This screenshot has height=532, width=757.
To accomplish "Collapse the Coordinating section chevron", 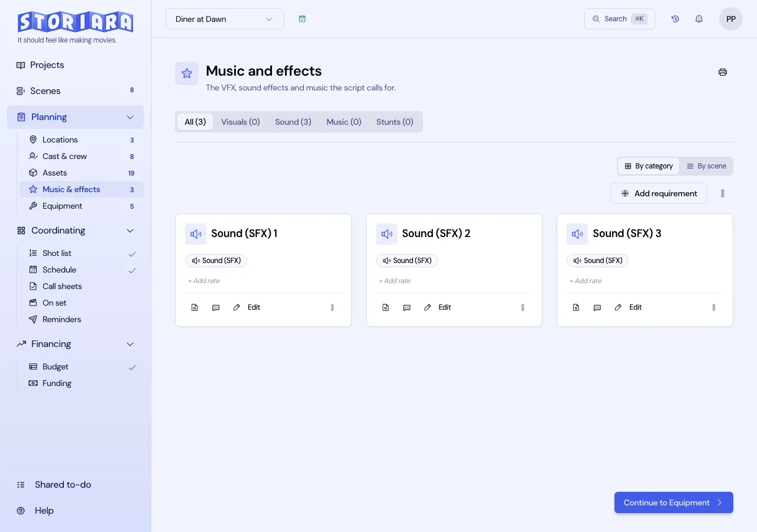I will (130, 231).
